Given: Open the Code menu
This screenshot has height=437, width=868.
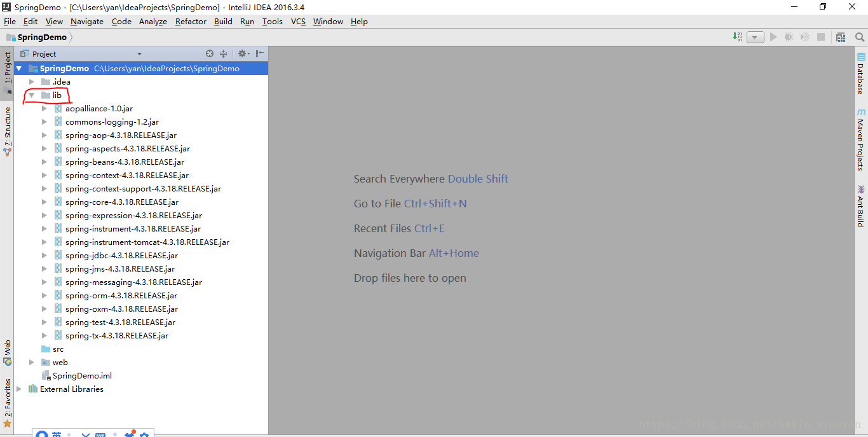Looking at the screenshot, I should (x=121, y=21).
